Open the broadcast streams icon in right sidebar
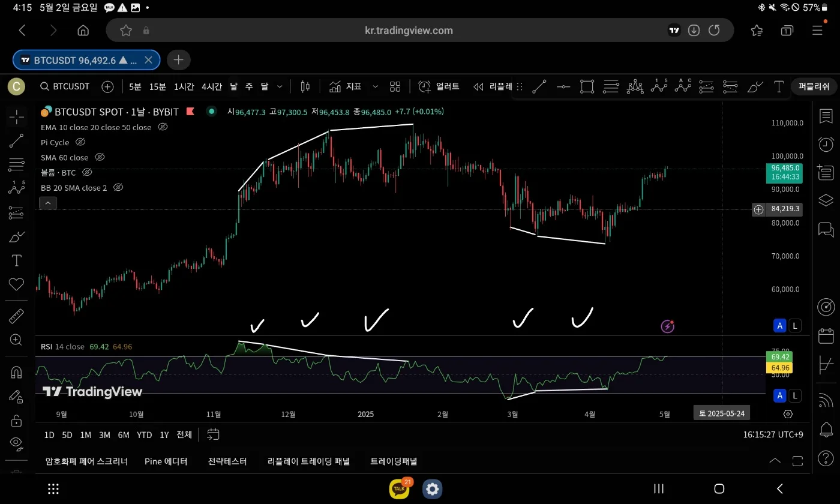The width and height of the screenshot is (840, 504). [x=826, y=400]
